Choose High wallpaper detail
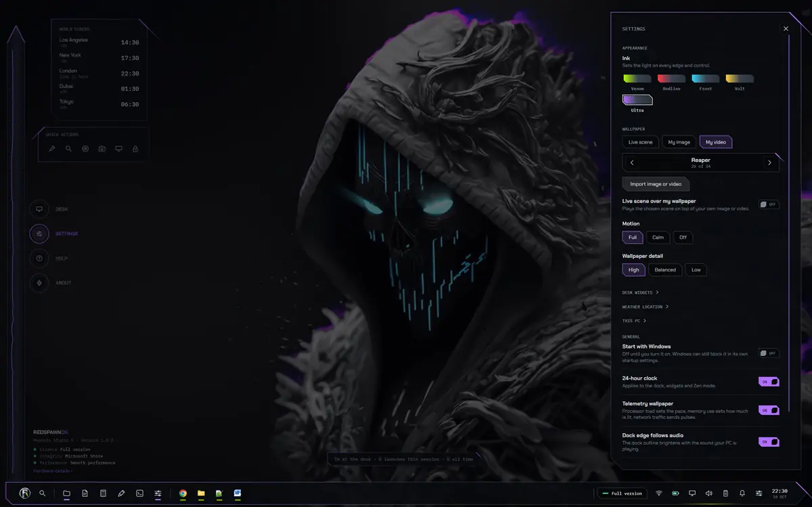 tap(633, 270)
